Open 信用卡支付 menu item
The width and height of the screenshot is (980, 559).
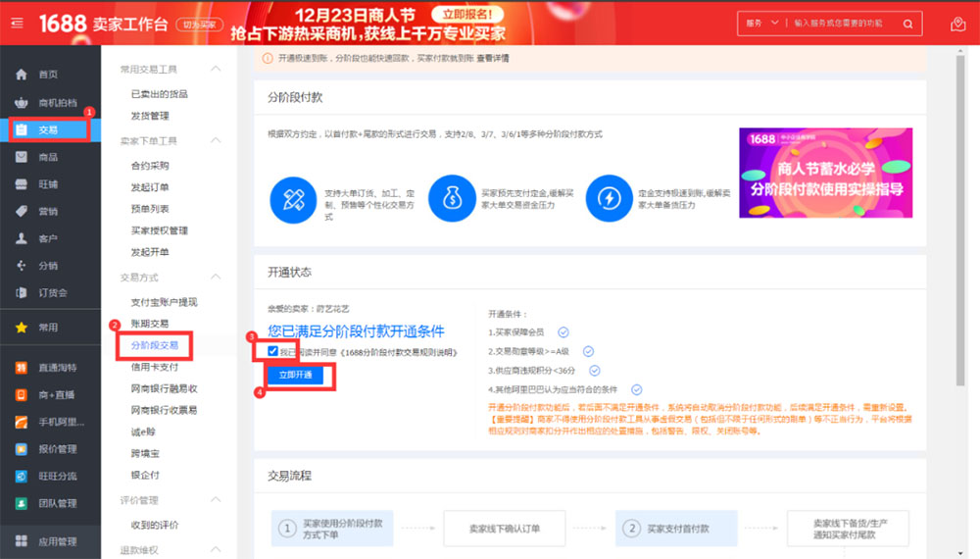(155, 367)
